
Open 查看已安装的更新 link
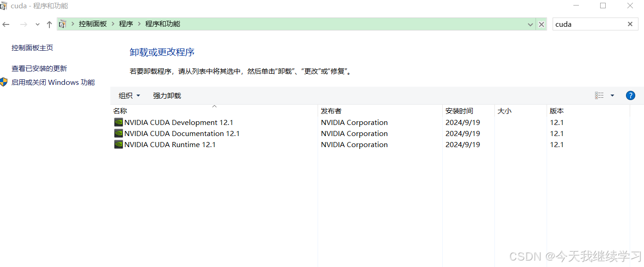[x=39, y=69]
